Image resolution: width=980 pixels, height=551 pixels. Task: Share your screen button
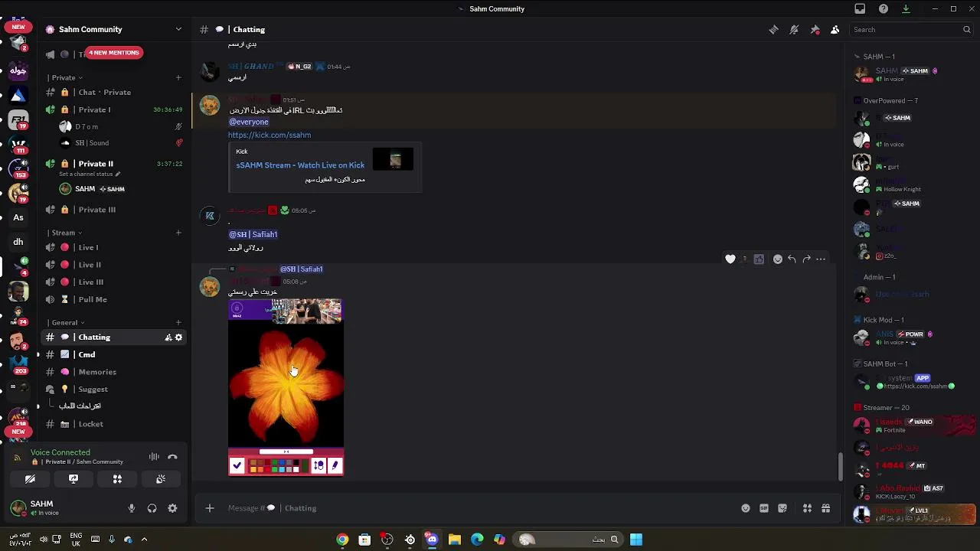(x=73, y=479)
